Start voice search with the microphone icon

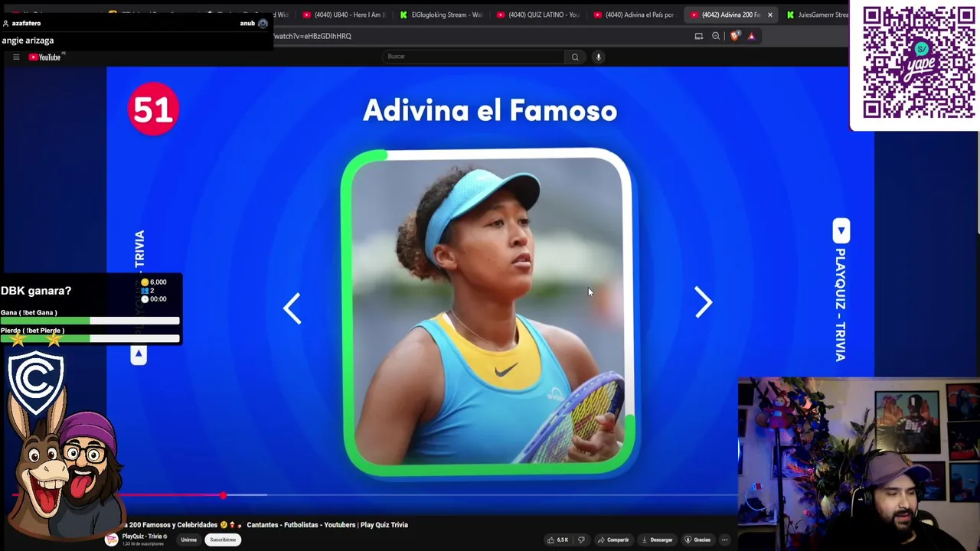pyautogui.click(x=599, y=57)
